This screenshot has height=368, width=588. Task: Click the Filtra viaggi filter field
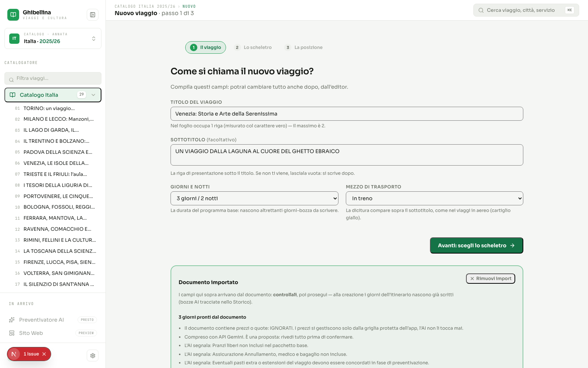(53, 78)
